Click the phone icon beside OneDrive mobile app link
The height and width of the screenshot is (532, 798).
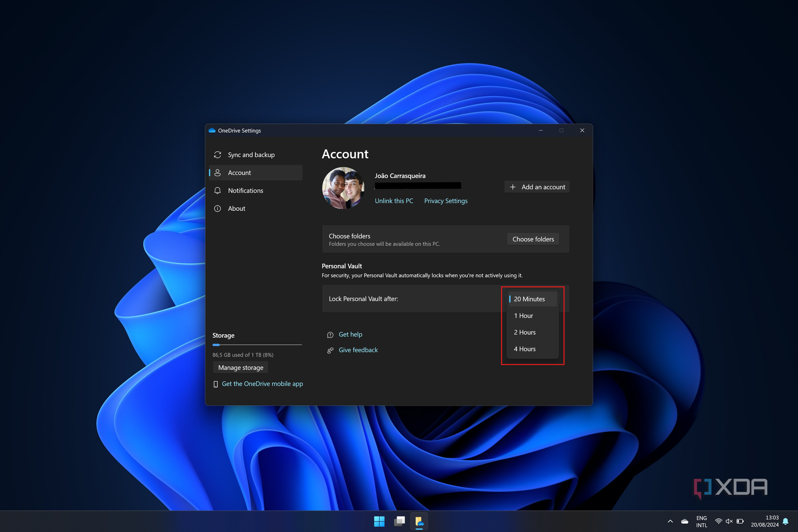[x=216, y=384]
